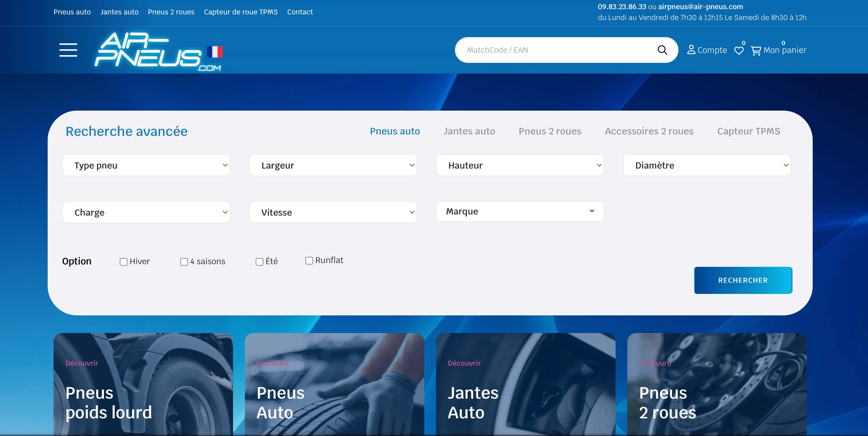Open the Largeur dropdown

333,165
